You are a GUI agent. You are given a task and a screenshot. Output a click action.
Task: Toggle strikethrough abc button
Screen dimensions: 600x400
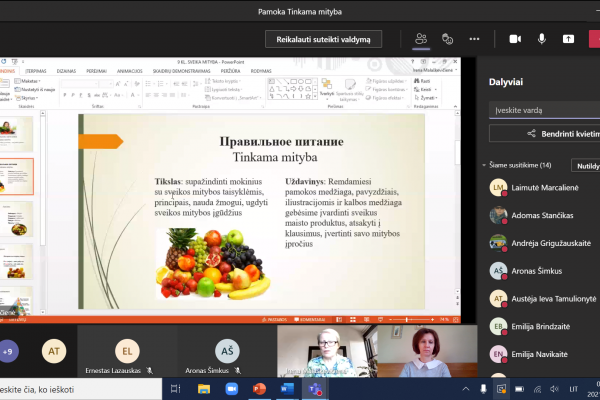coord(97,95)
